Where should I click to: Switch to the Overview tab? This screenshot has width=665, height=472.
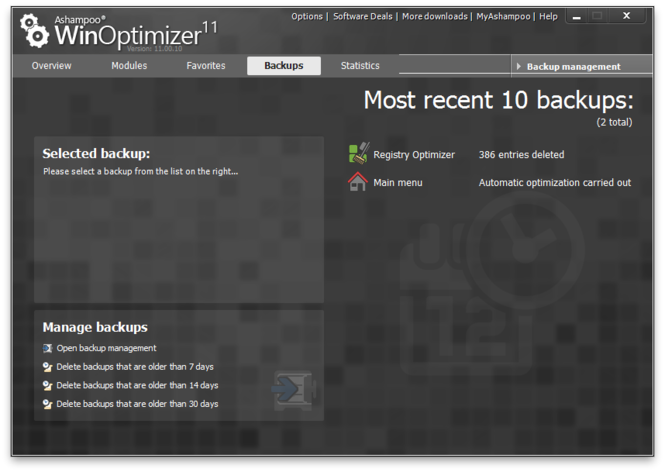(51, 66)
